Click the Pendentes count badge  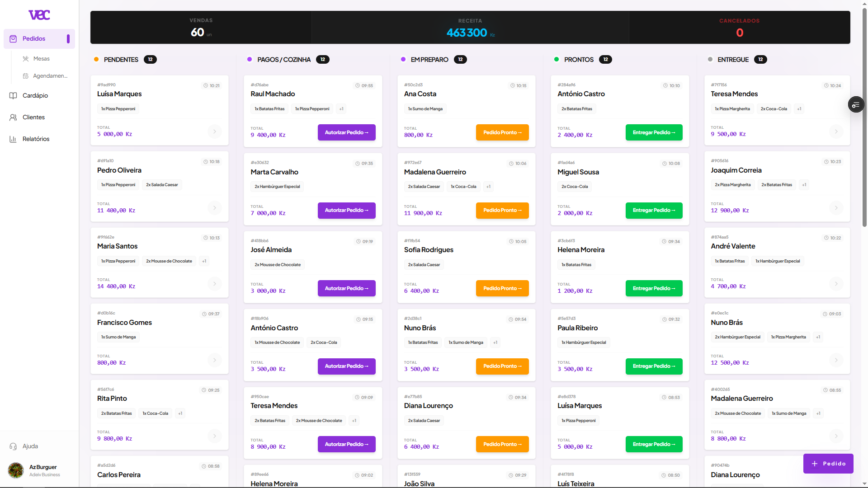[150, 60]
